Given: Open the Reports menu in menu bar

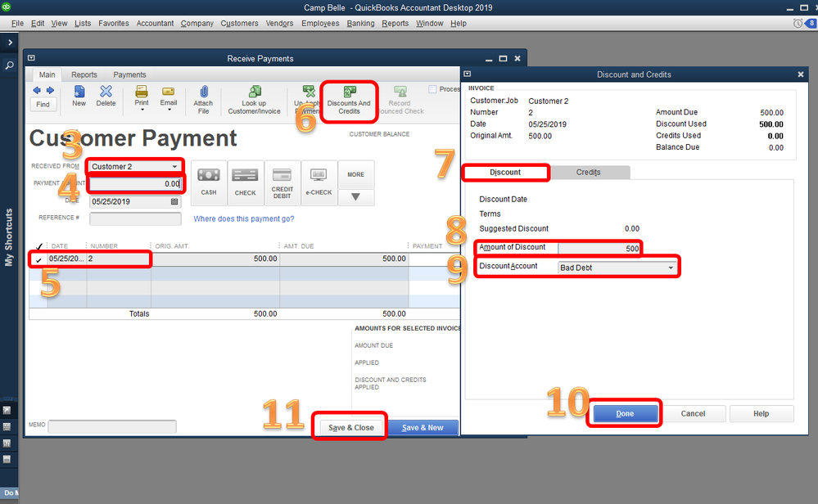Looking at the screenshot, I should (x=395, y=24).
